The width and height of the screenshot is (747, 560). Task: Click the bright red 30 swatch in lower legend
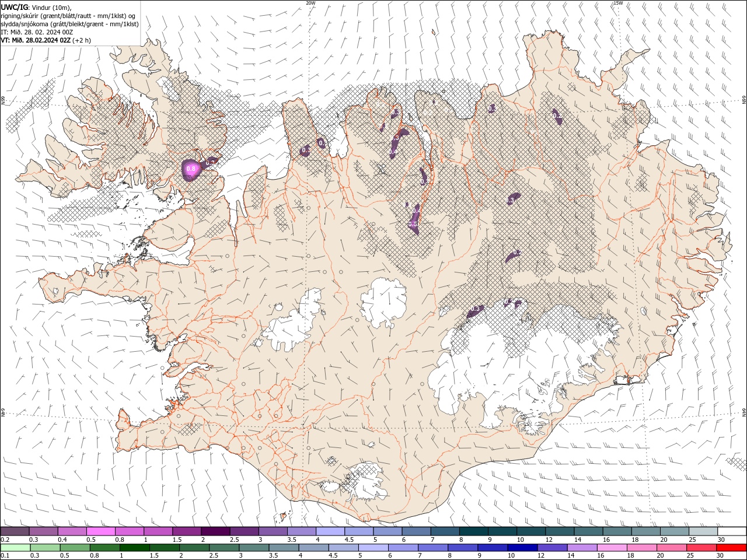[732, 548]
